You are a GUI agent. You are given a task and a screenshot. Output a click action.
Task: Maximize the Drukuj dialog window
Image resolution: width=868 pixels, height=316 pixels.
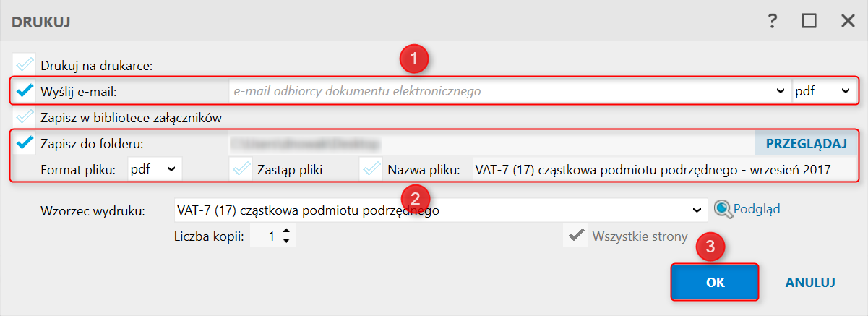click(x=809, y=21)
